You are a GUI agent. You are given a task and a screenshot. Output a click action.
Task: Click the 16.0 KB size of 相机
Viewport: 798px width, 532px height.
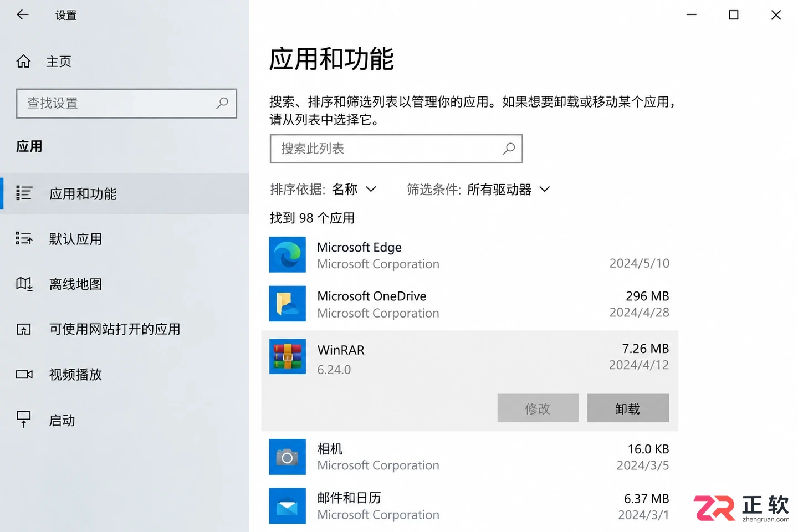[x=648, y=449]
